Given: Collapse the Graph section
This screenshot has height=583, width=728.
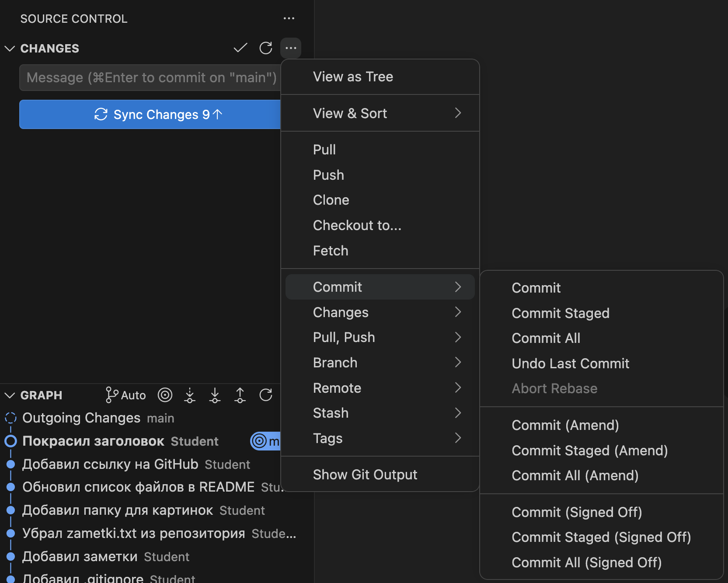Looking at the screenshot, I should (10, 395).
